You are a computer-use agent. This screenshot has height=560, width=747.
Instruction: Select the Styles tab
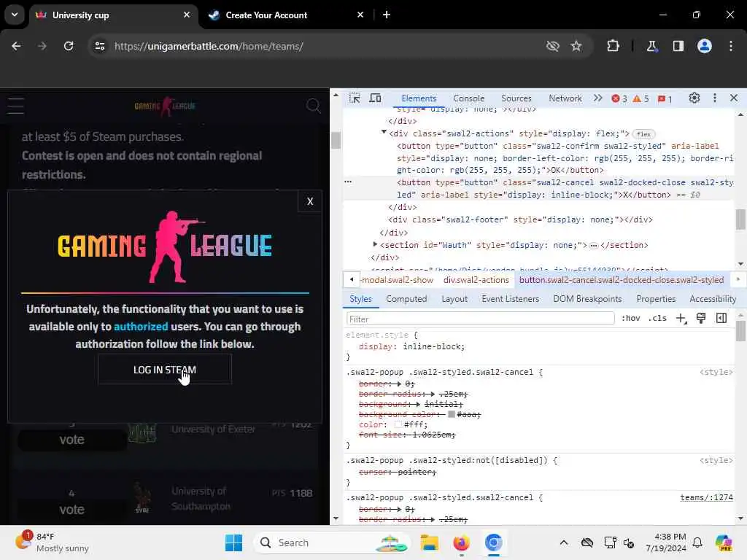point(360,298)
